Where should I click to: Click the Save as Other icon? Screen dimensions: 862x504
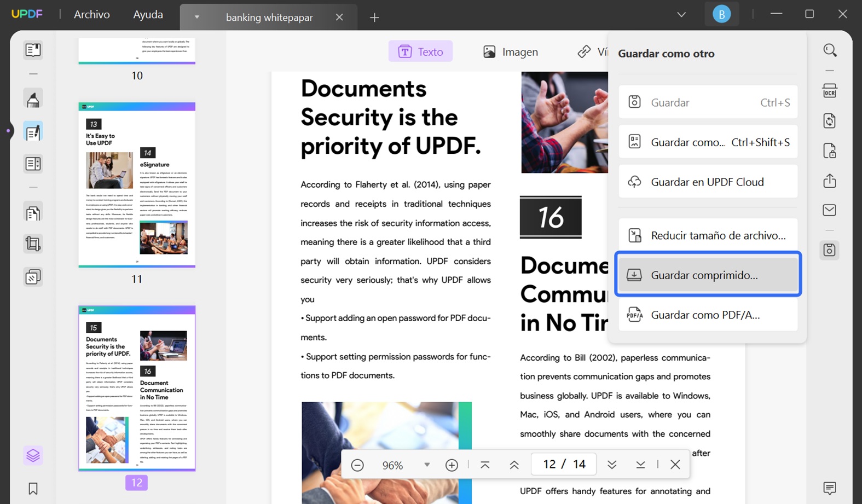pos(830,250)
